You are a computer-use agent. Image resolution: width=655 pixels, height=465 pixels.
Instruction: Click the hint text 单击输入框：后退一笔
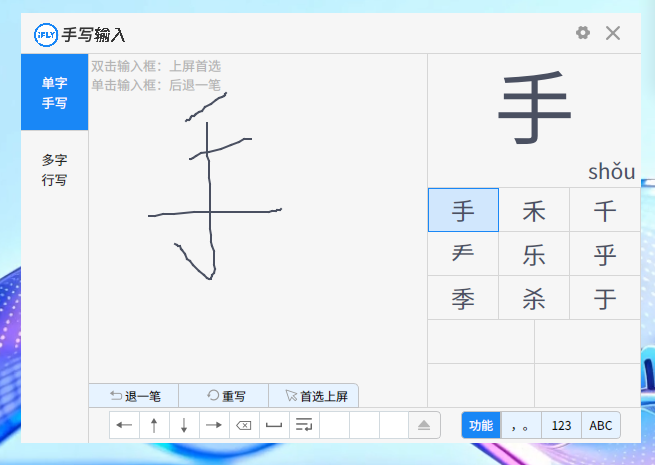pos(156,85)
